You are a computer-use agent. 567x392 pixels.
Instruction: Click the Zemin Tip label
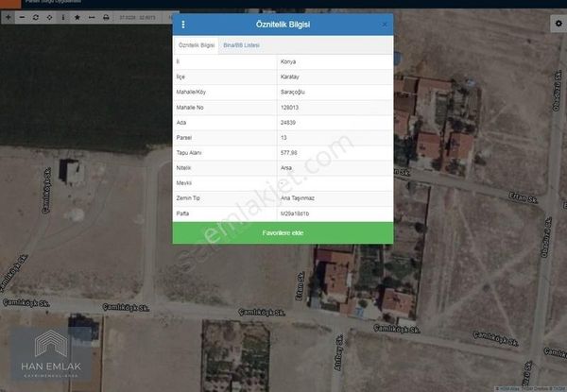tap(188, 198)
